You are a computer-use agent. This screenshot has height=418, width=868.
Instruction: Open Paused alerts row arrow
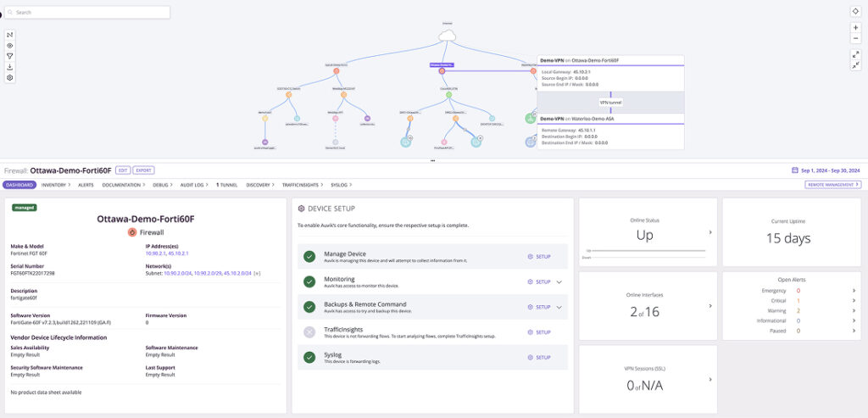pos(854,331)
